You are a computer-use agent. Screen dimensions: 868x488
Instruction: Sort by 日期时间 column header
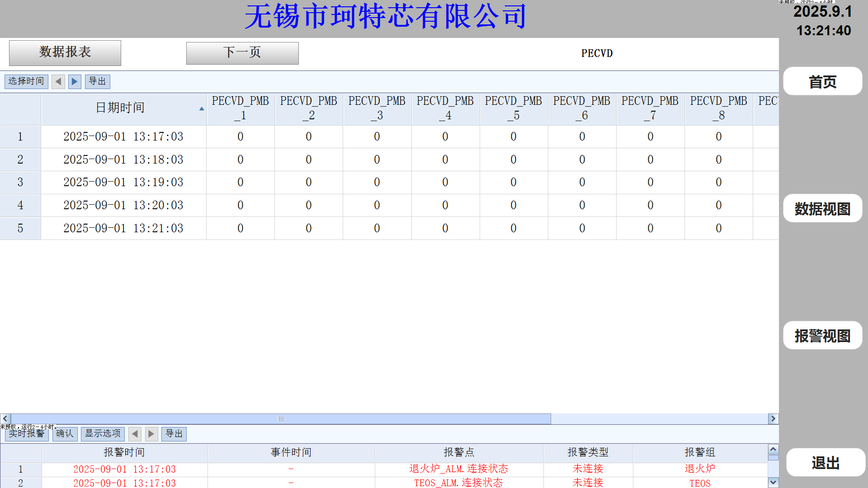[120, 108]
